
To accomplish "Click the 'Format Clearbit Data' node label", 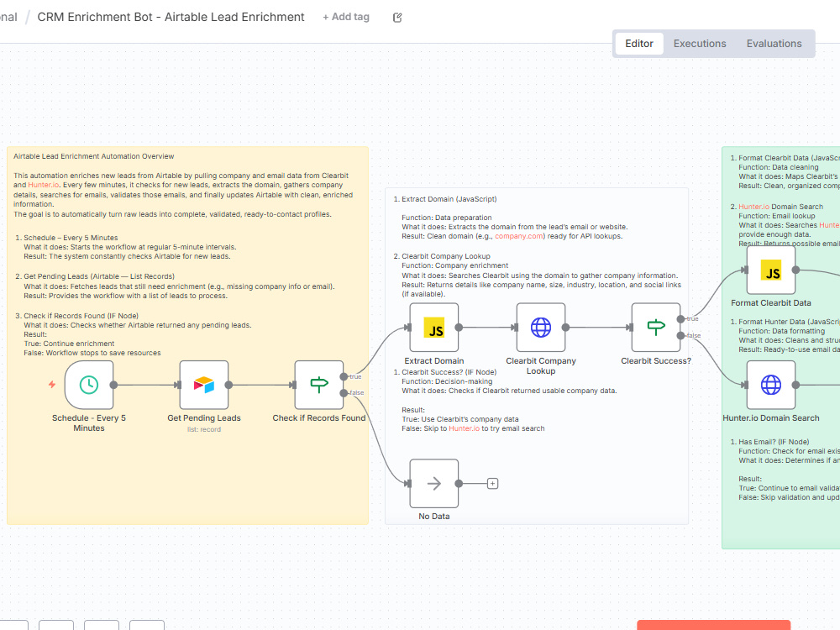I will click(x=771, y=303).
